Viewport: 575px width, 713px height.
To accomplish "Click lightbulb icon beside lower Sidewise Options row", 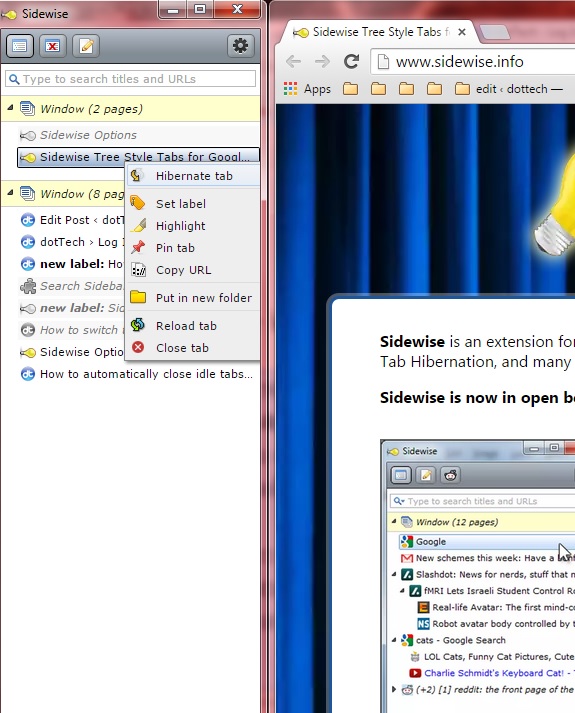I will 28,352.
